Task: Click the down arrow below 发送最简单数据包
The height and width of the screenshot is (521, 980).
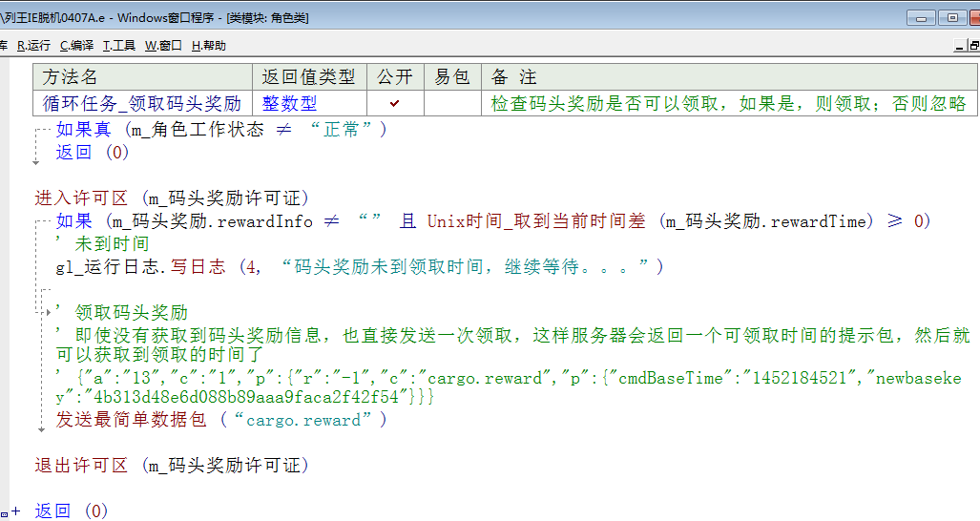Action: coord(42,429)
